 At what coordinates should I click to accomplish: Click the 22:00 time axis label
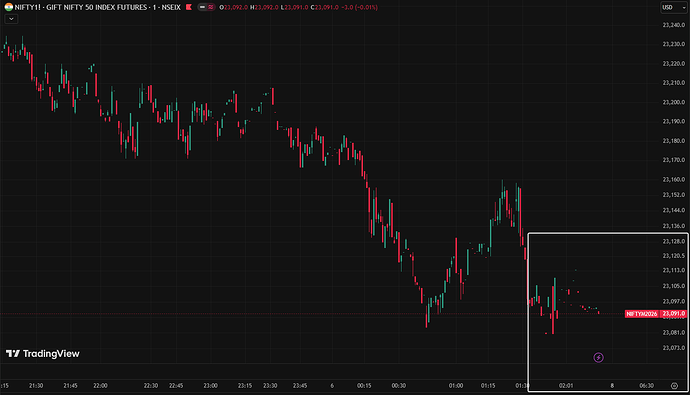(x=100, y=386)
